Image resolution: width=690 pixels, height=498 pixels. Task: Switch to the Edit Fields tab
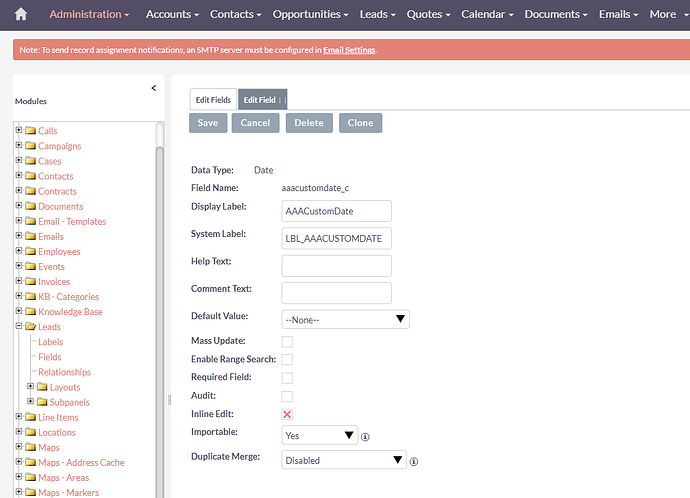coord(213,100)
